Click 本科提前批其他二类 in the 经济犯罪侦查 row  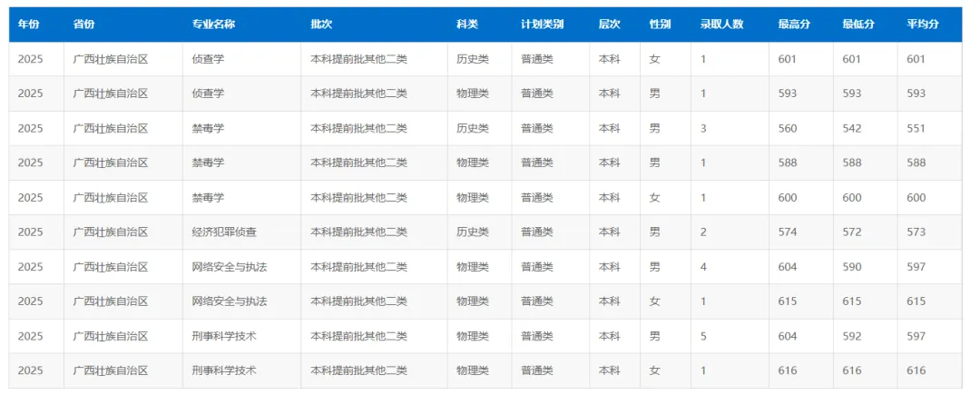coord(358,232)
